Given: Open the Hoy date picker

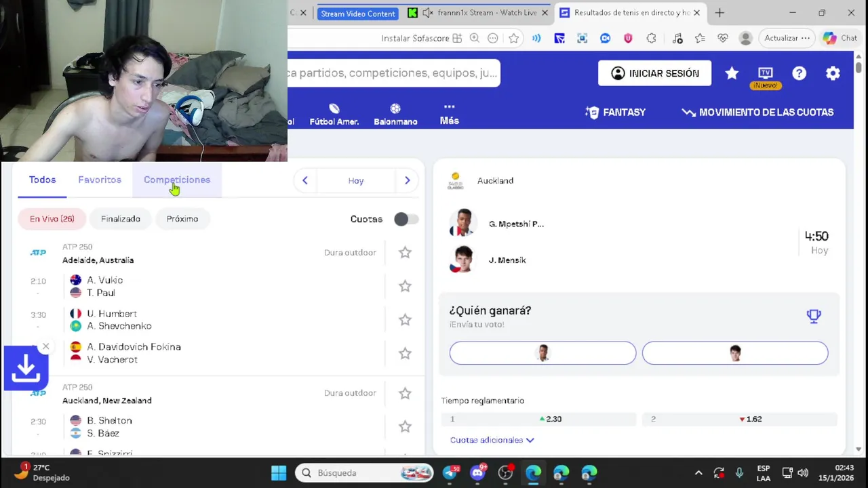Looking at the screenshot, I should click(x=356, y=180).
